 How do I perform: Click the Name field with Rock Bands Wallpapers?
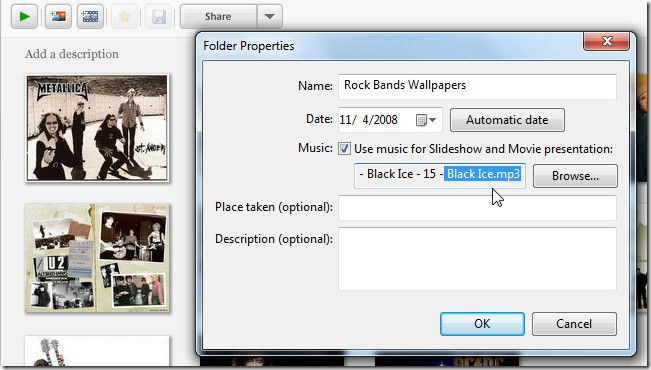point(477,86)
